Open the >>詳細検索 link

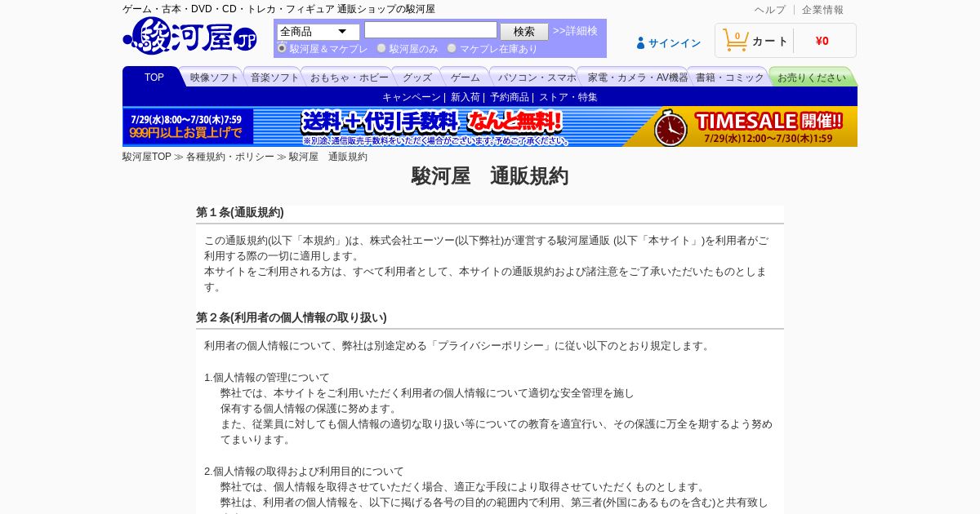(575, 31)
